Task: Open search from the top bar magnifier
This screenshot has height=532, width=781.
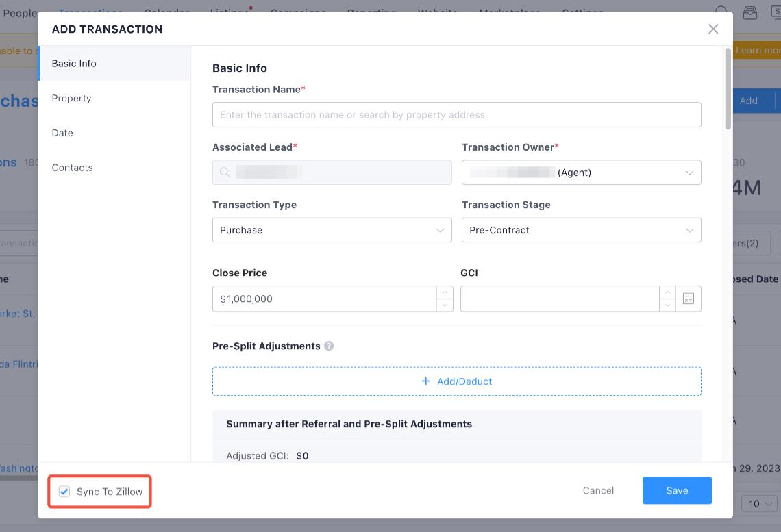Action: (721, 10)
